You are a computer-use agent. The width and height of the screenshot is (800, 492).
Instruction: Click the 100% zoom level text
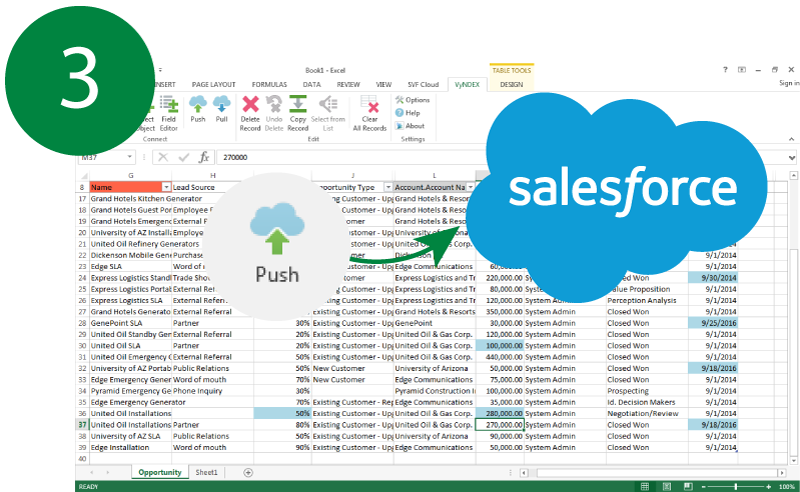click(x=786, y=487)
